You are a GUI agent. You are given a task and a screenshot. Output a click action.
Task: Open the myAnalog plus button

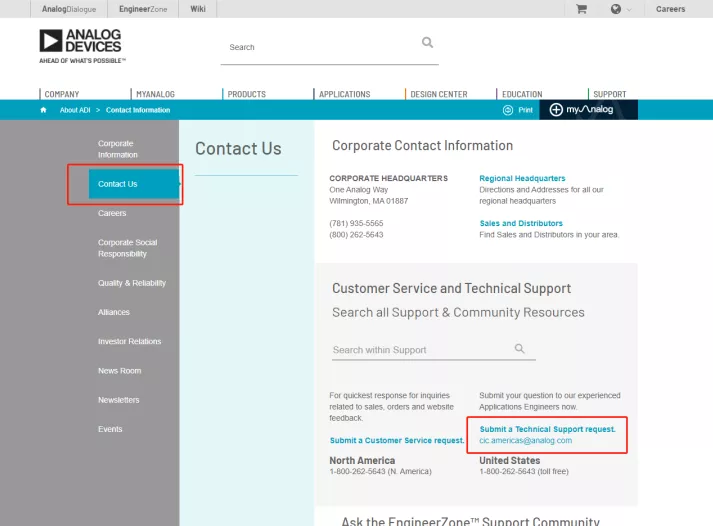(556, 110)
